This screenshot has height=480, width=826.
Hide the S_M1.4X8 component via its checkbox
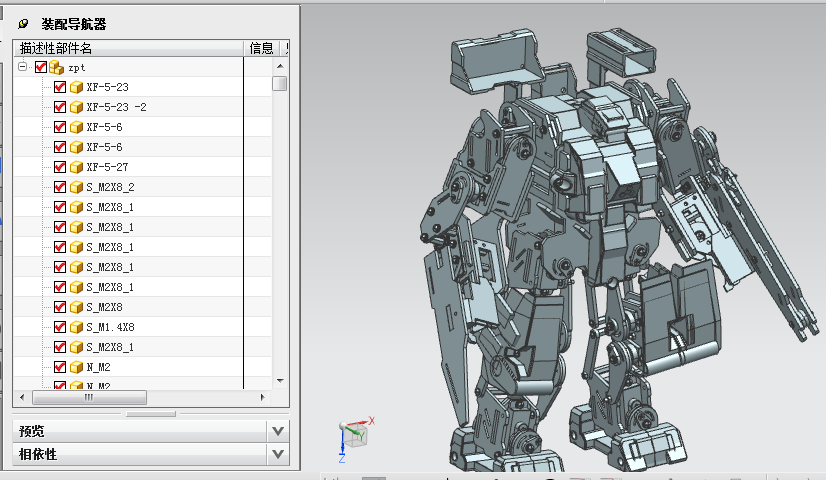[60, 327]
